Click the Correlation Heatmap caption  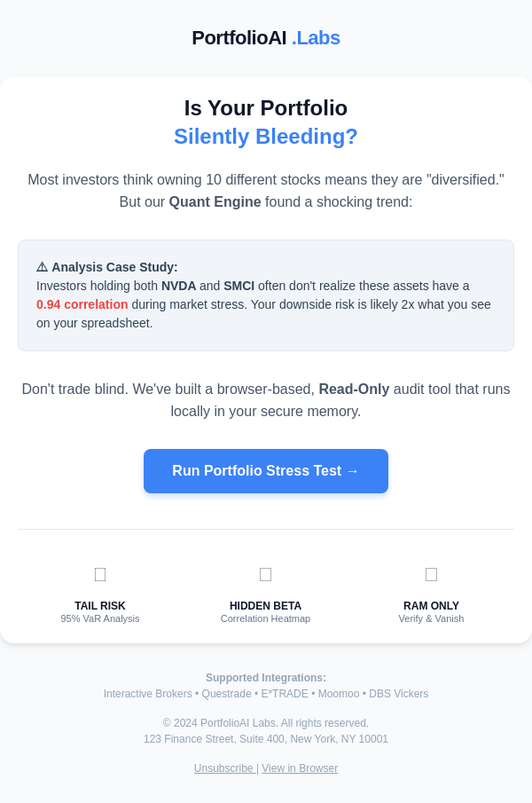pyautogui.click(x=265, y=618)
